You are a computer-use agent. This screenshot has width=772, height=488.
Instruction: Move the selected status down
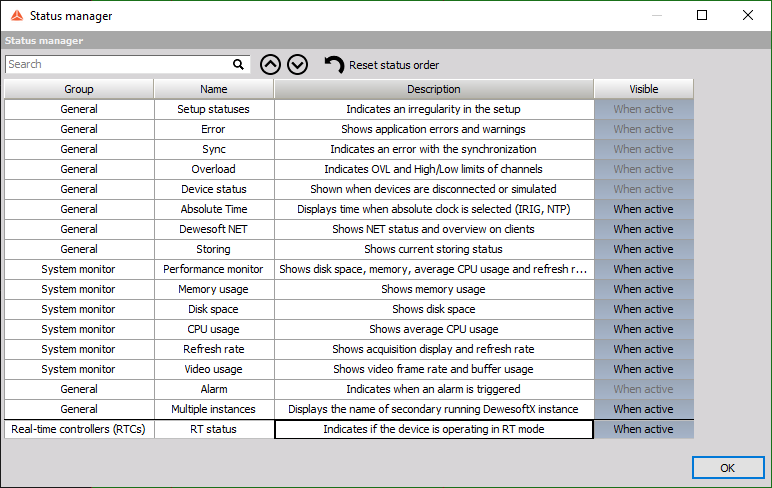click(297, 65)
